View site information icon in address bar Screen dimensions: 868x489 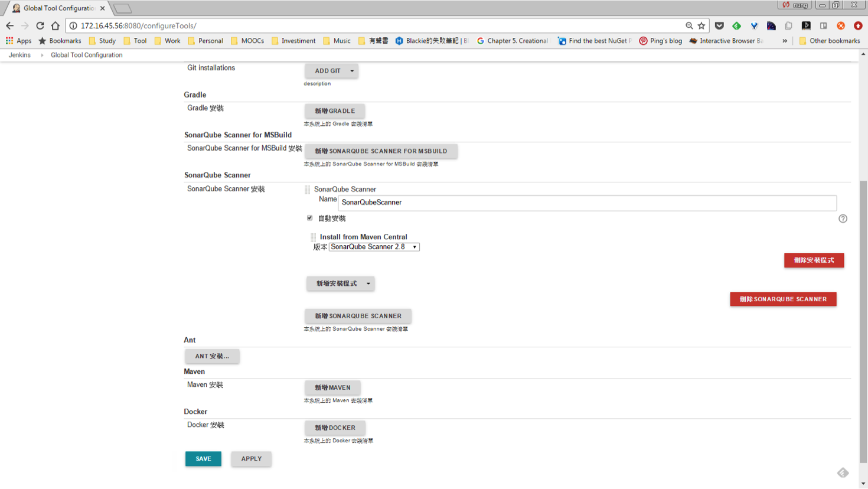point(73,26)
